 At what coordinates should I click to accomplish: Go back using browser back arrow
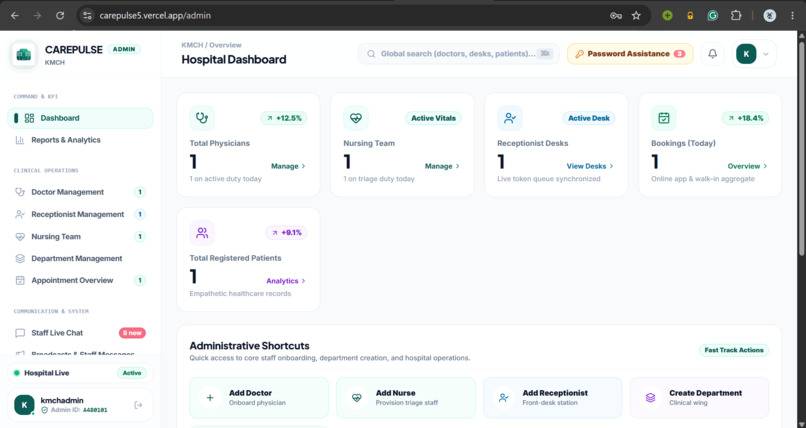coord(15,15)
